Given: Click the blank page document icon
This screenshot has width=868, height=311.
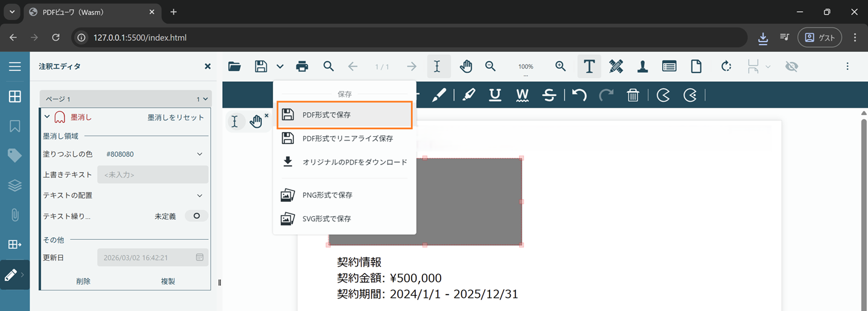Looking at the screenshot, I should (x=697, y=66).
